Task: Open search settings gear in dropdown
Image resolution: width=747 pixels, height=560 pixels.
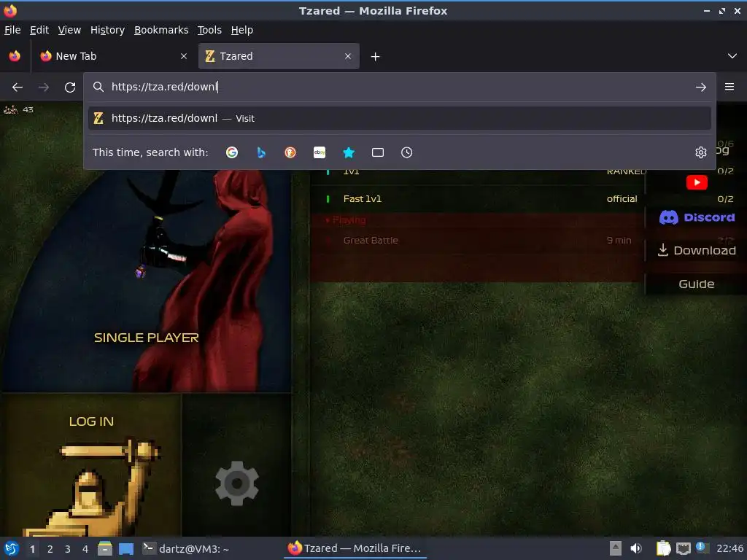Action: pyautogui.click(x=701, y=152)
